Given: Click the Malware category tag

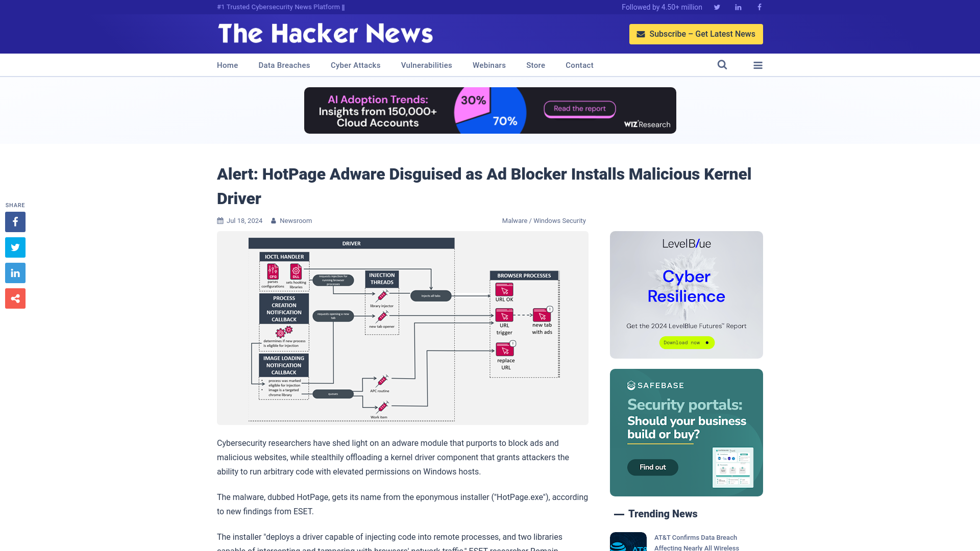Looking at the screenshot, I should coord(514,220).
